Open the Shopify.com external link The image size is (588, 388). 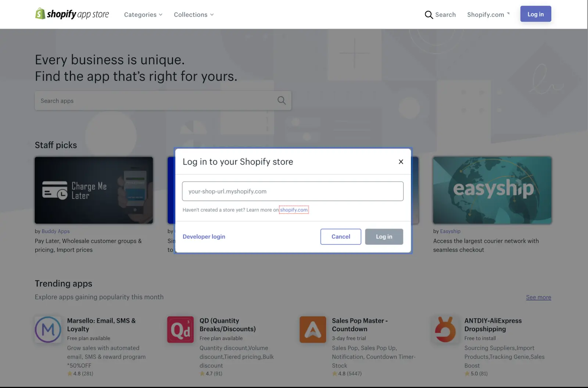pos(488,15)
